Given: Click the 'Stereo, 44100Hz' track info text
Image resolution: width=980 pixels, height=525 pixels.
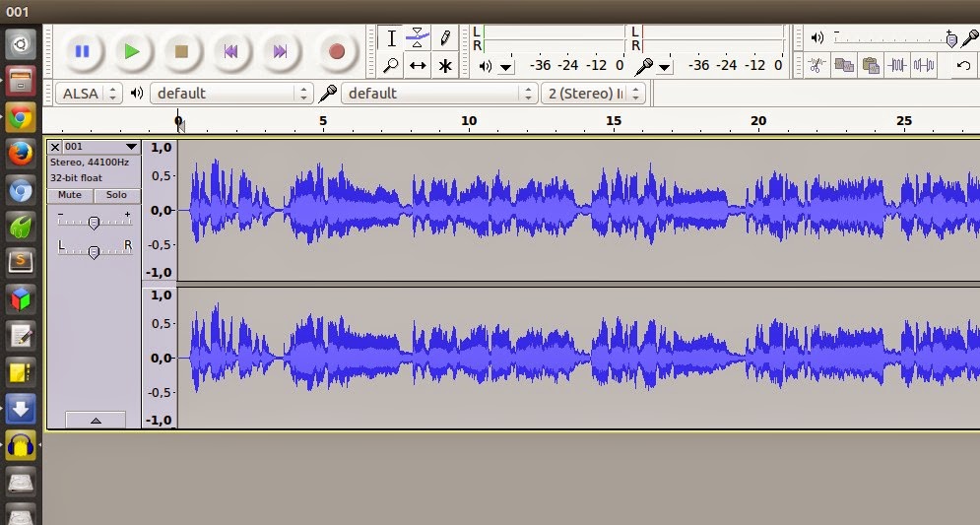Looking at the screenshot, I should click(90, 163).
